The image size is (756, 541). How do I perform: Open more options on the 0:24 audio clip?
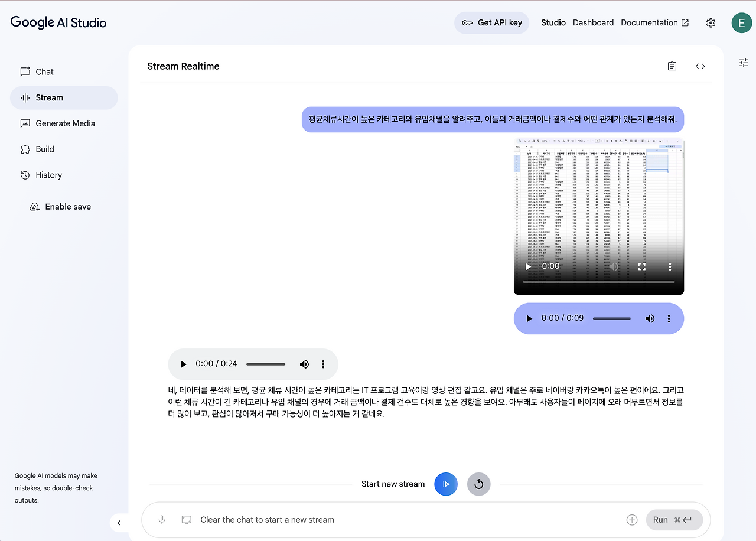323,364
